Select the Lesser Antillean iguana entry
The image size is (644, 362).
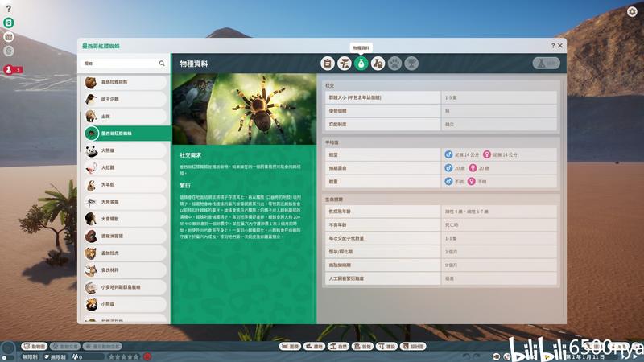pos(126,287)
